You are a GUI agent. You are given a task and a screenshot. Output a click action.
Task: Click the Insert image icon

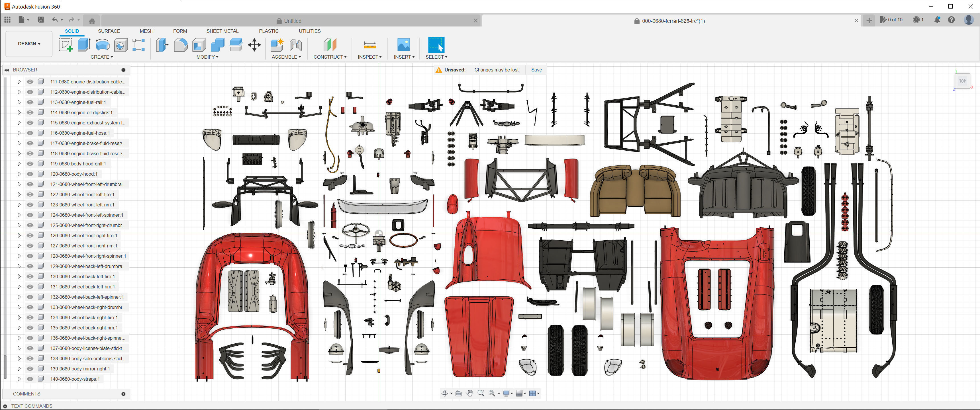click(403, 45)
